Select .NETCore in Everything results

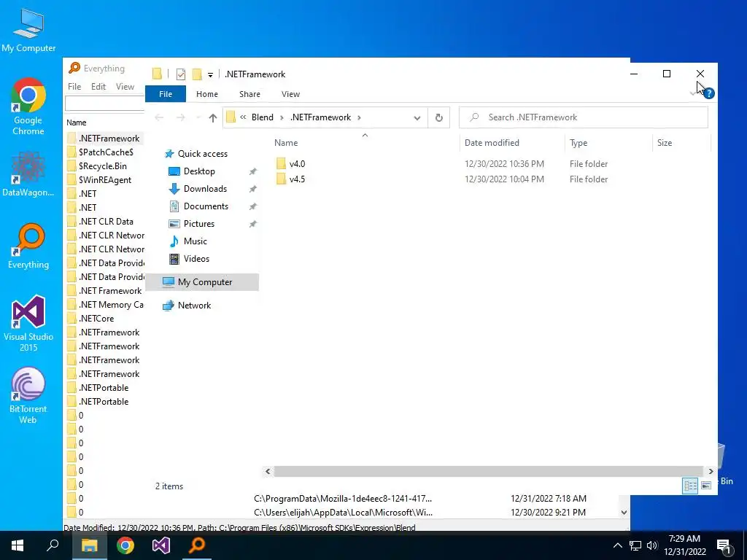point(96,319)
